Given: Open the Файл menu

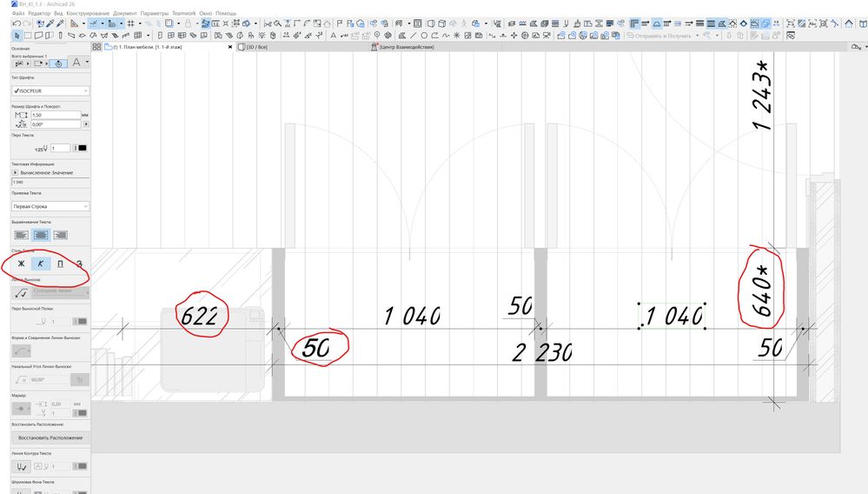Looking at the screenshot, I should coord(18,13).
